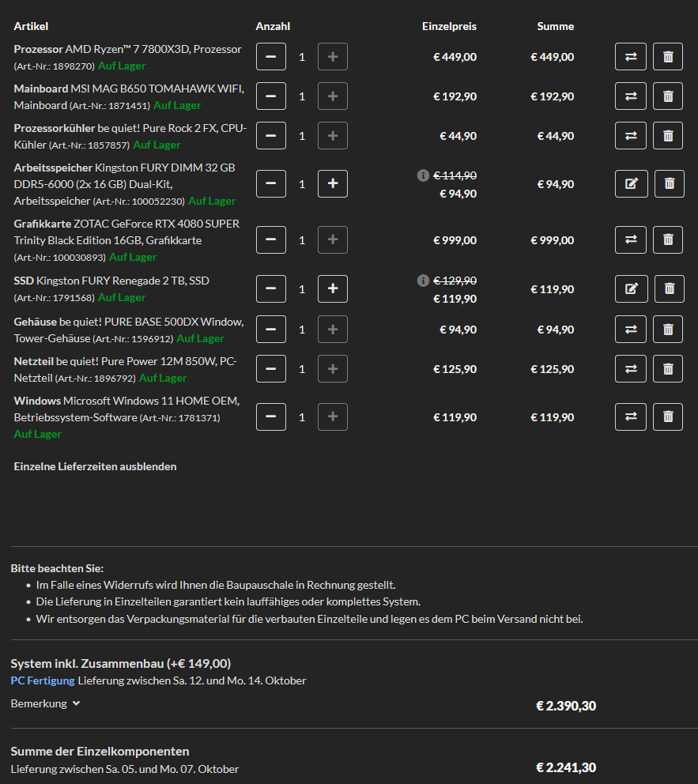Select the 'System inkl. Zusammenbau (+€ 149,00)' heading

[120, 664]
